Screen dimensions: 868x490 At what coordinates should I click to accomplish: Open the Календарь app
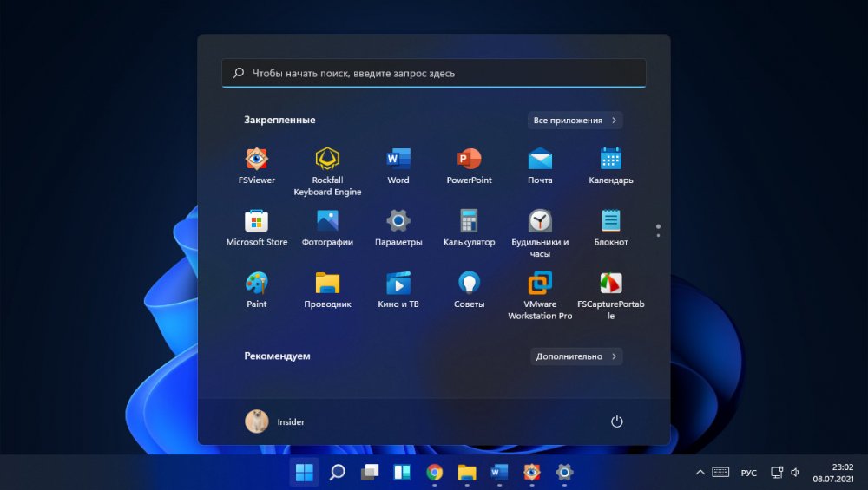click(610, 166)
